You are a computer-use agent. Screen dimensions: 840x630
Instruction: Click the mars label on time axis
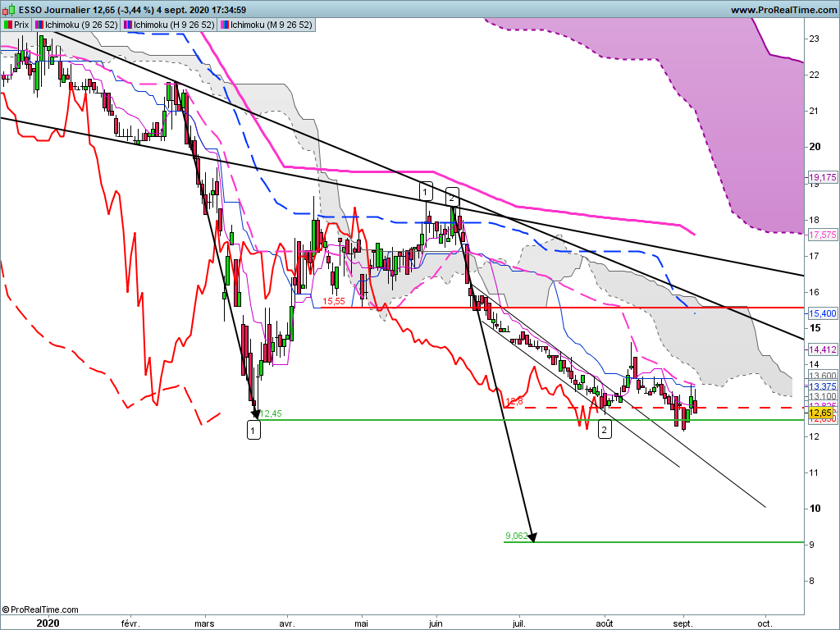[x=204, y=623]
